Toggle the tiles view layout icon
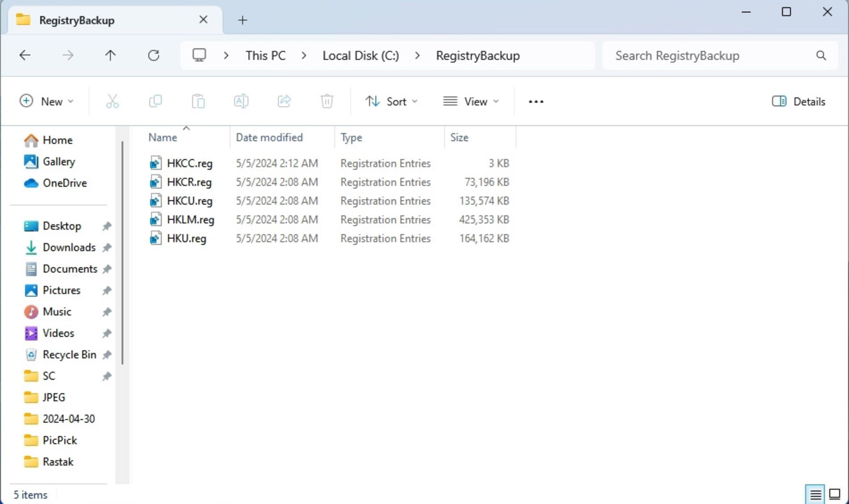The height and width of the screenshot is (504, 849). [x=835, y=493]
